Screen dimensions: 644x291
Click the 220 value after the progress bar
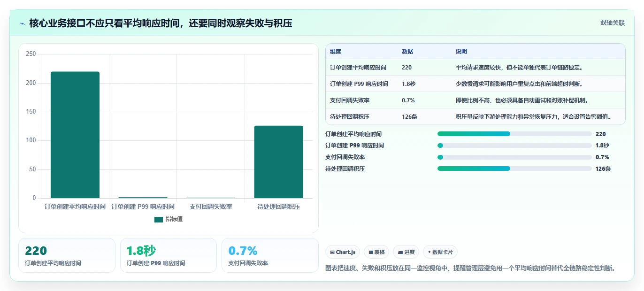(601, 134)
